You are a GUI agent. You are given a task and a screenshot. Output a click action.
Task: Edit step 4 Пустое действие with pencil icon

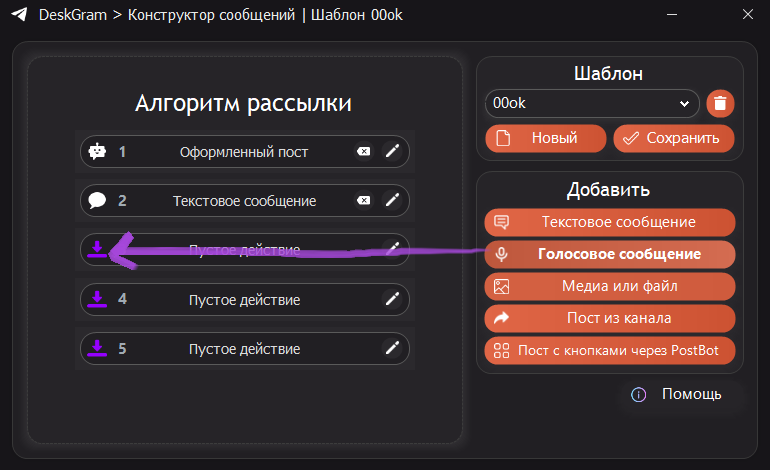[393, 299]
